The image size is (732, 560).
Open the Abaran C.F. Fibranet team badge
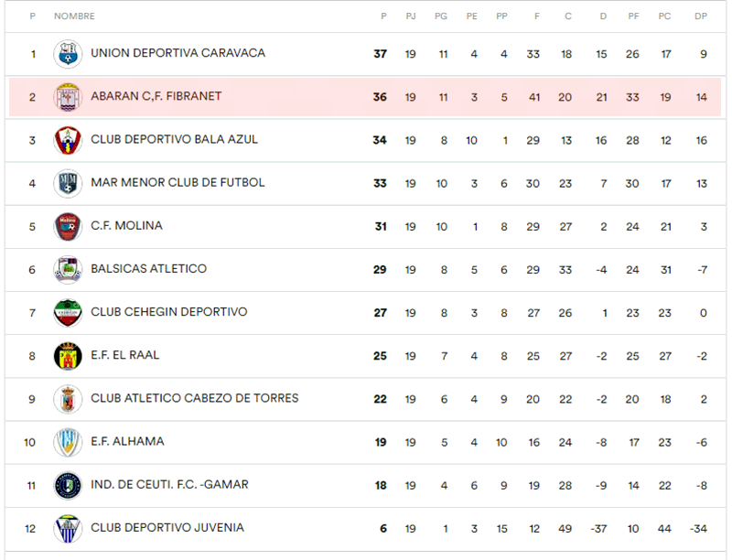click(68, 97)
